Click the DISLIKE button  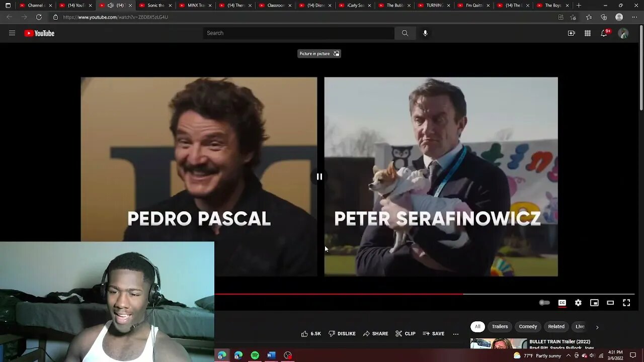342,333
